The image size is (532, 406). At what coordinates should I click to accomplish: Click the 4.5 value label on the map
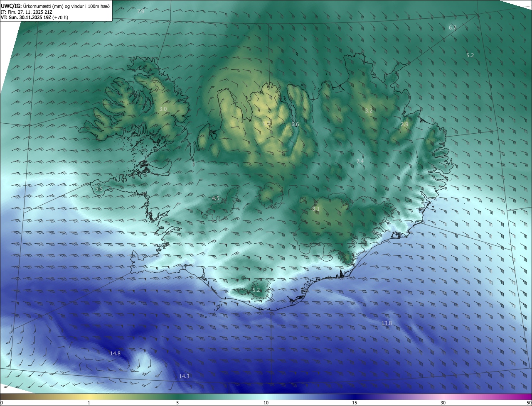coord(215,198)
